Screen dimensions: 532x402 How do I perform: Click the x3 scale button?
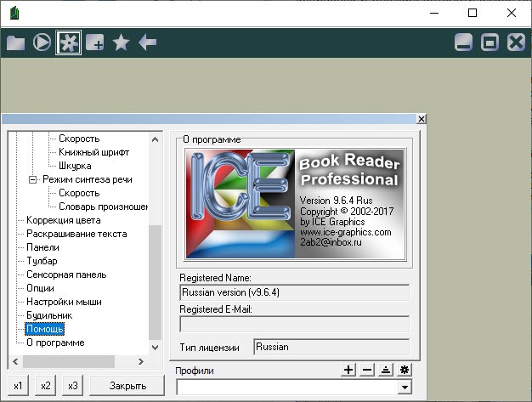point(72,386)
